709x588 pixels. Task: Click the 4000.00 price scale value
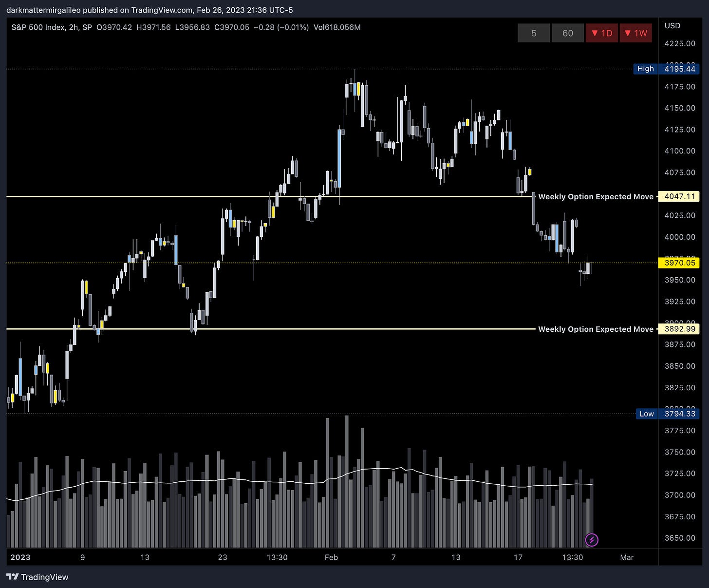(x=680, y=237)
